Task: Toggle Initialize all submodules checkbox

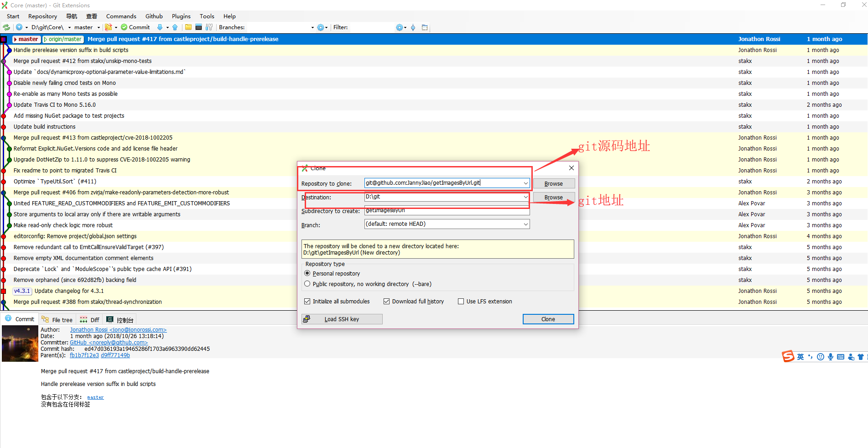Action: pos(307,302)
